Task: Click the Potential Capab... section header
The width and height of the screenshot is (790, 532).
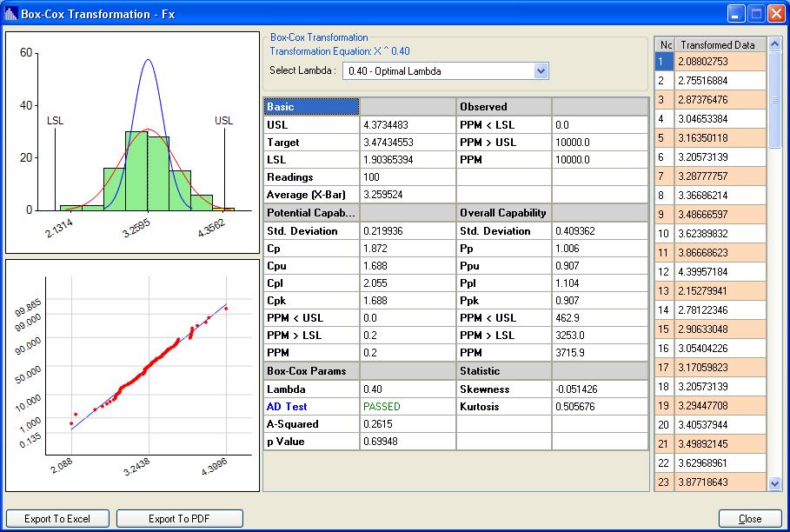Action: tap(311, 213)
